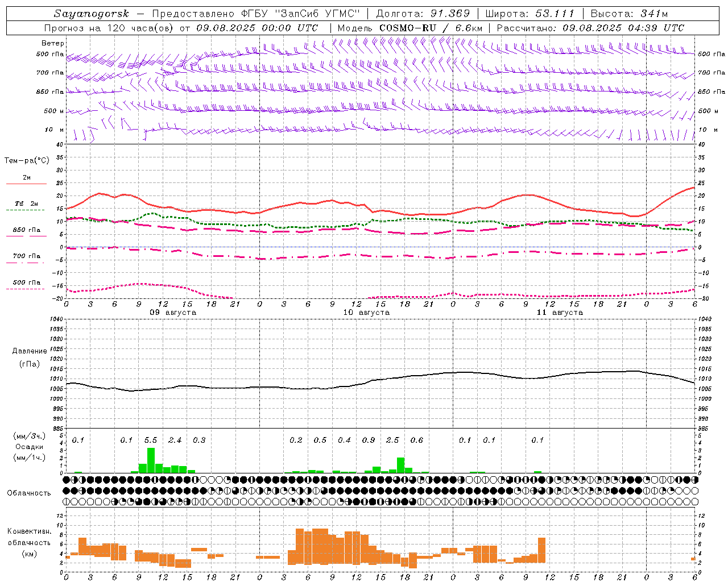Click the 'Td 2м' dew point legend
The height and width of the screenshot is (582, 728).
[27, 203]
